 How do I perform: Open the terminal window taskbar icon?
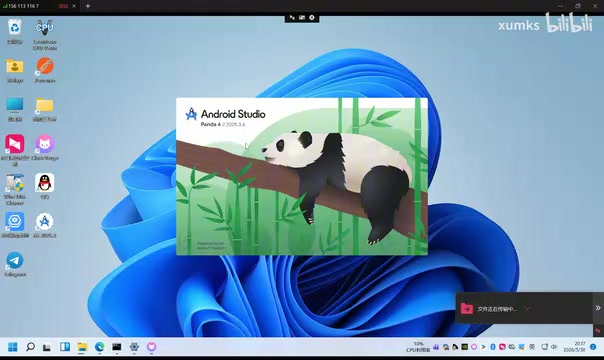pyautogui.click(x=117, y=347)
